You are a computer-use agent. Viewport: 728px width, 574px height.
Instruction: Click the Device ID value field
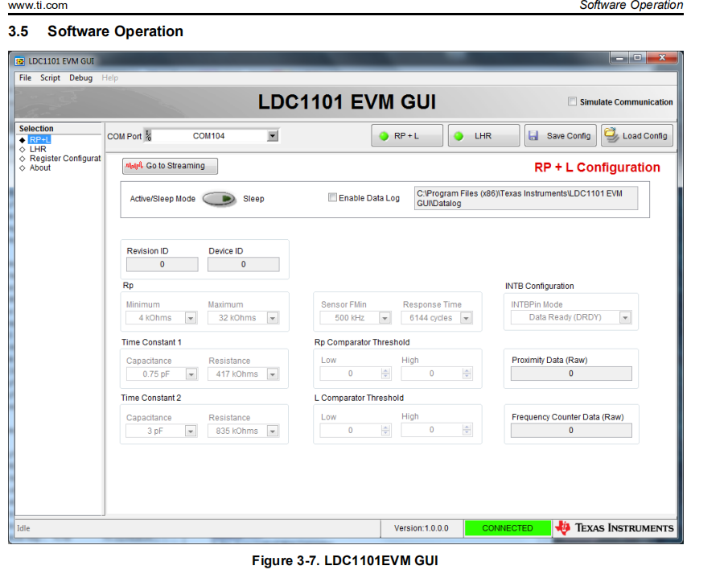click(x=243, y=264)
